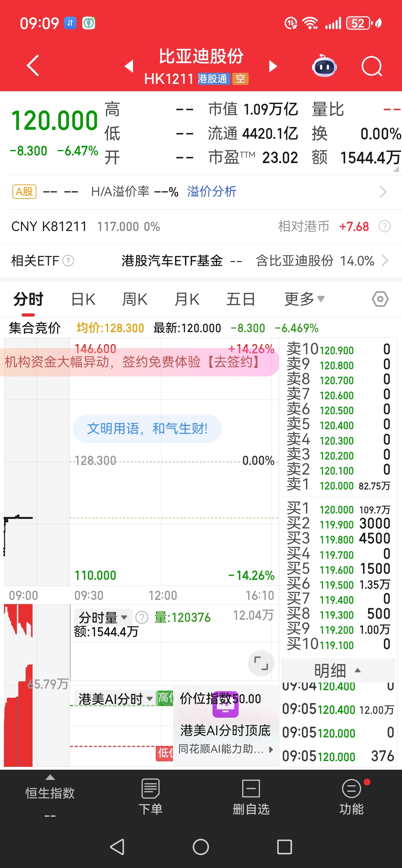402x868 pixels.
Task: Tap the help icon beside 相对港币 +7.68
Action: [384, 227]
